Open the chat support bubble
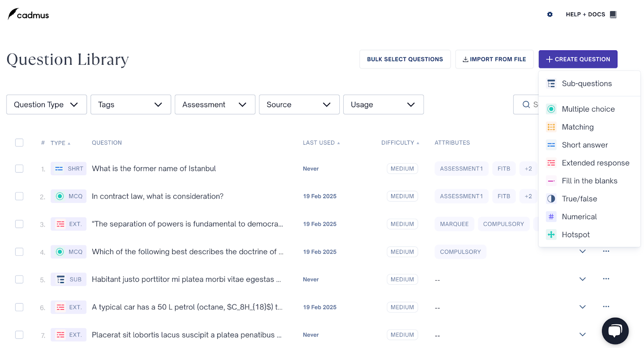644x348 pixels. 615,331
